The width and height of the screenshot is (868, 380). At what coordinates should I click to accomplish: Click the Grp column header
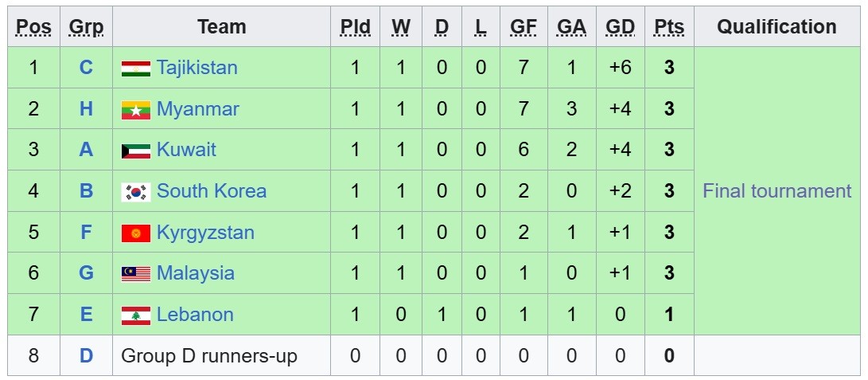(x=86, y=27)
